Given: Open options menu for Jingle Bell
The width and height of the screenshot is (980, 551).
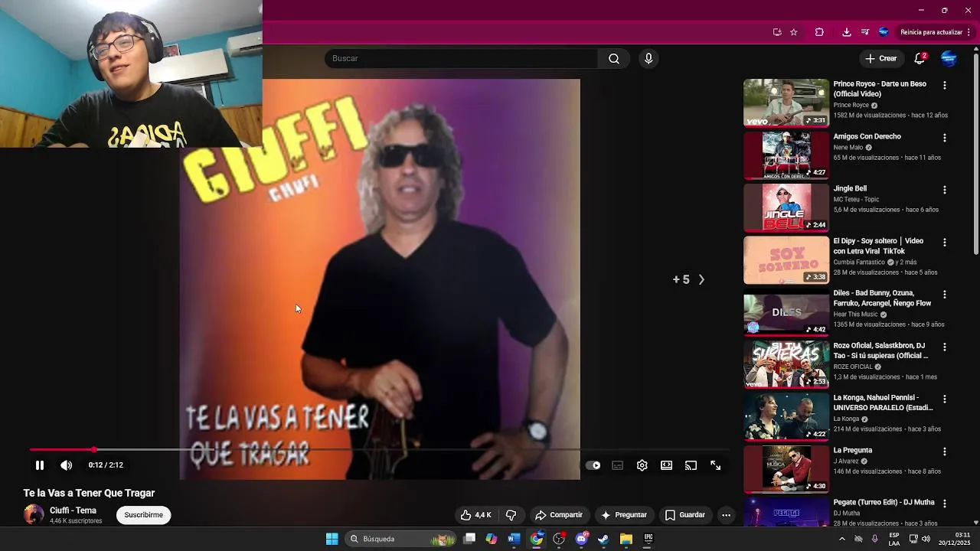Looking at the screenshot, I should [945, 190].
